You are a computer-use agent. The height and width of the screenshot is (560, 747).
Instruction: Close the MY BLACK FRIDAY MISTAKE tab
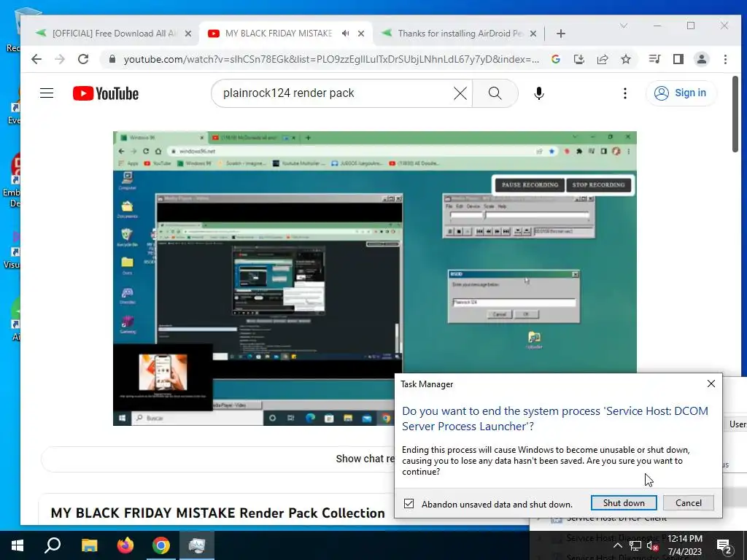point(361,34)
